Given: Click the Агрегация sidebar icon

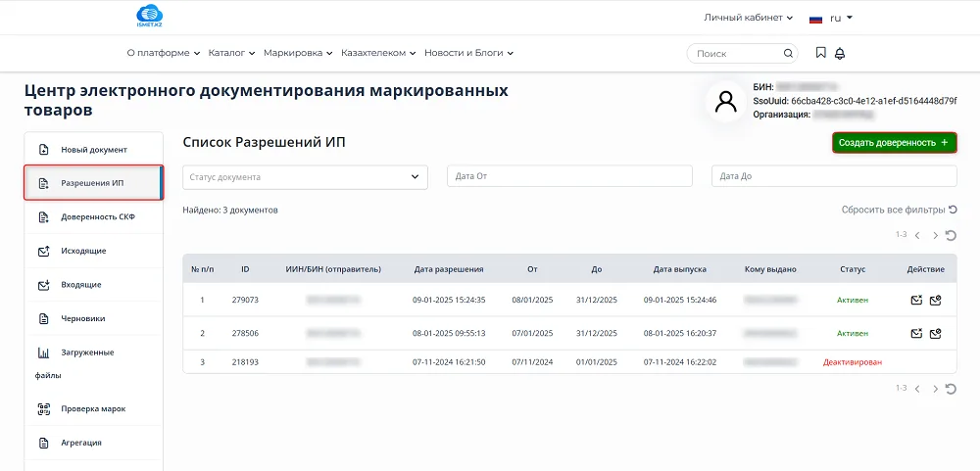Looking at the screenshot, I should tap(44, 443).
